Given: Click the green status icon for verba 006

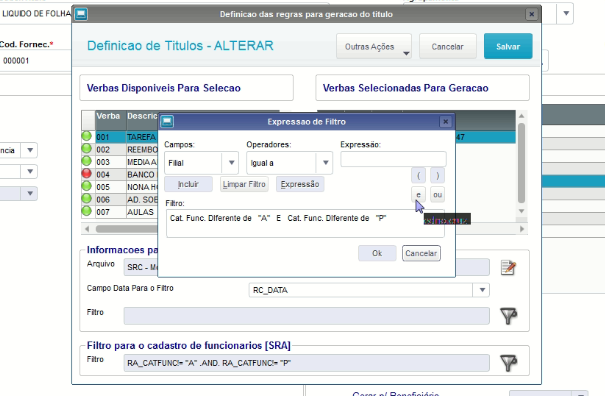Looking at the screenshot, I should (x=87, y=198).
